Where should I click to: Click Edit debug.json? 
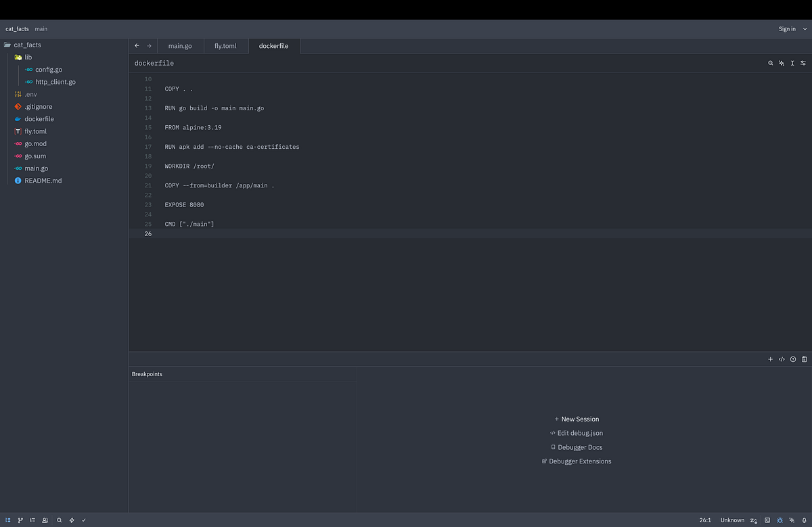pos(577,433)
